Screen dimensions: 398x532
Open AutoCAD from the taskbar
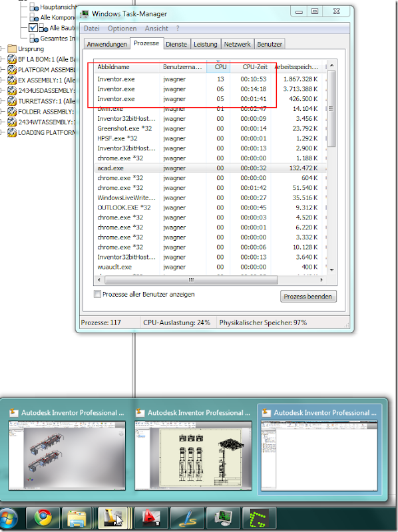coord(152,518)
